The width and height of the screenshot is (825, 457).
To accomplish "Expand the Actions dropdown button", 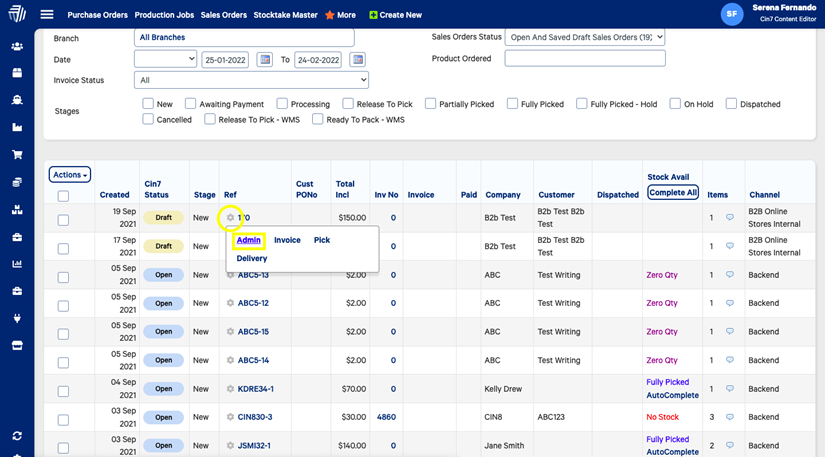I will pyautogui.click(x=70, y=175).
